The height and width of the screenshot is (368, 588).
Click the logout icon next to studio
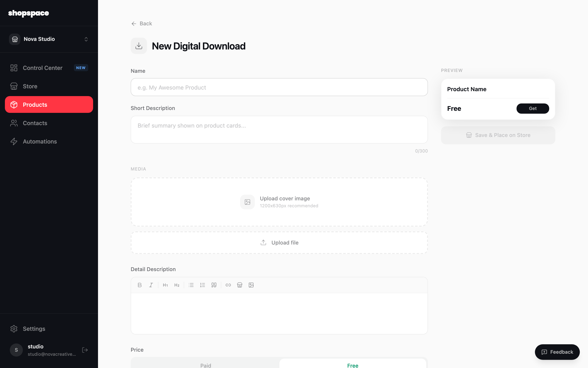click(85, 350)
